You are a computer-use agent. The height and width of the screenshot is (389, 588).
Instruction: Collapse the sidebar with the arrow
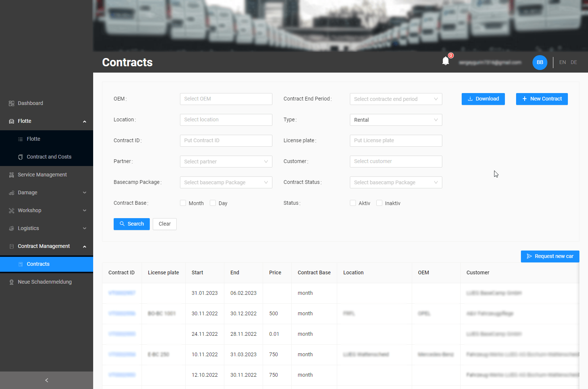pyautogui.click(x=47, y=380)
